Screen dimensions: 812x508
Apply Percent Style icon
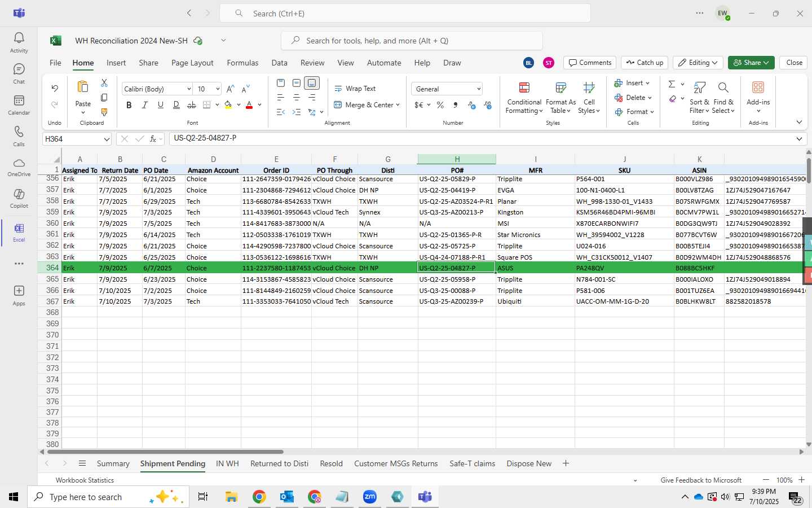440,105
